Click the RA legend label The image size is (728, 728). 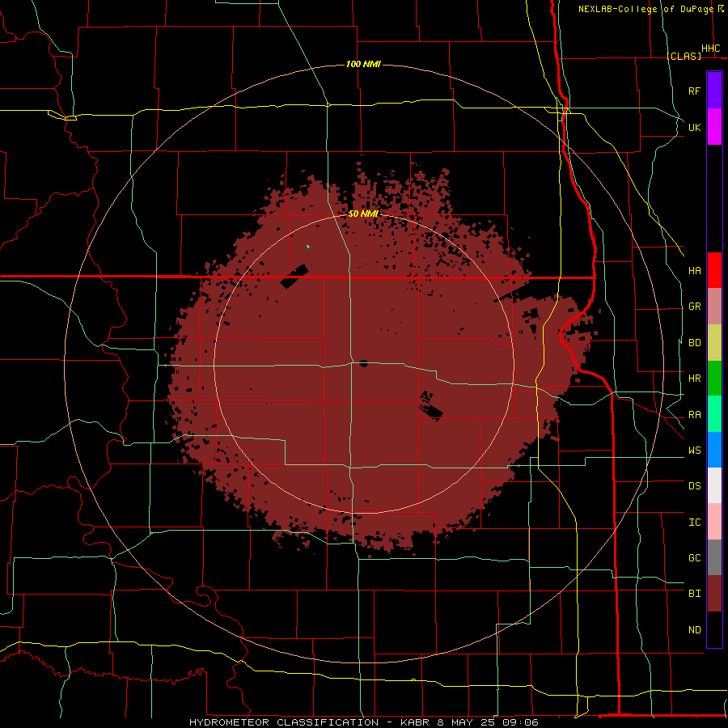coord(694,415)
